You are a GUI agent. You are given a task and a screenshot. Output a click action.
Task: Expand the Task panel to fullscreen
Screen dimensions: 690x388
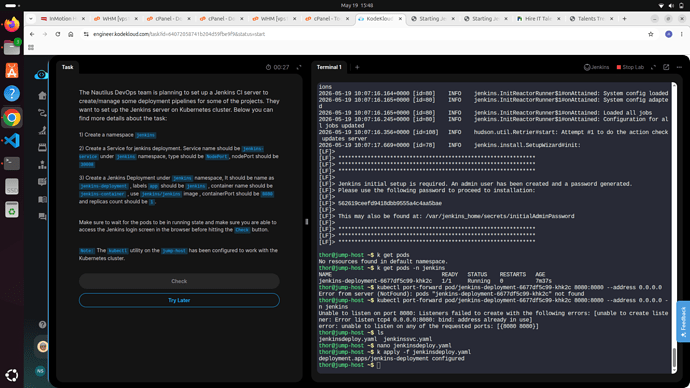pos(299,67)
